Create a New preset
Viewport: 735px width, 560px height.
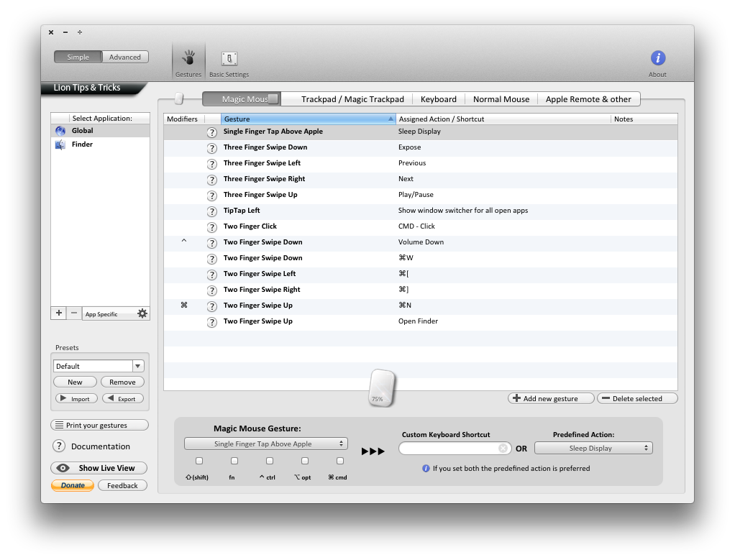[x=75, y=382]
